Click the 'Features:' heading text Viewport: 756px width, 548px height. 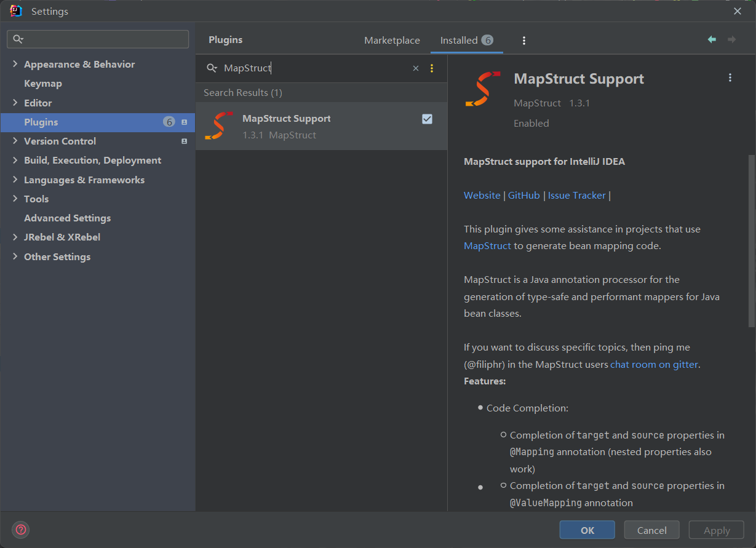click(x=485, y=381)
